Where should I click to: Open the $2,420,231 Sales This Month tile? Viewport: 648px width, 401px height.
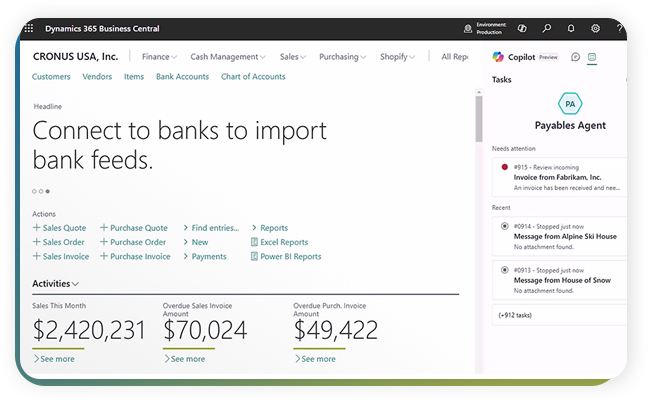89,330
